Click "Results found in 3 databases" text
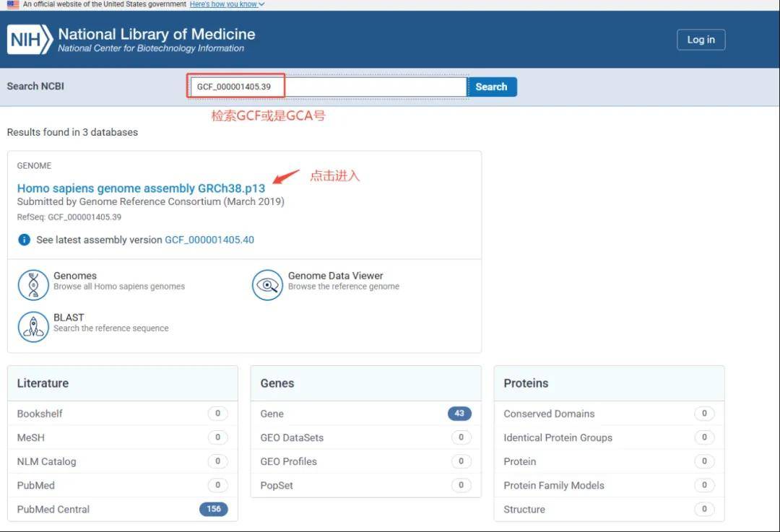The height and width of the screenshot is (532, 780). [73, 132]
